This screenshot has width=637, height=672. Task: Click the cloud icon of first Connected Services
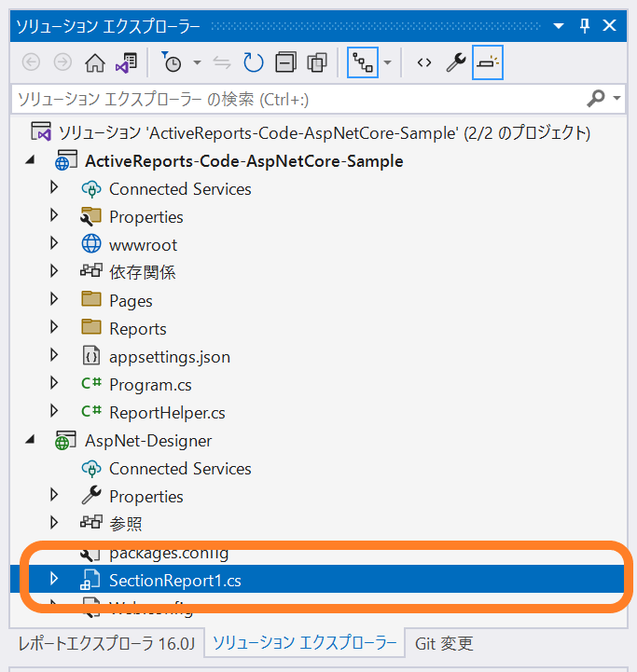91,188
